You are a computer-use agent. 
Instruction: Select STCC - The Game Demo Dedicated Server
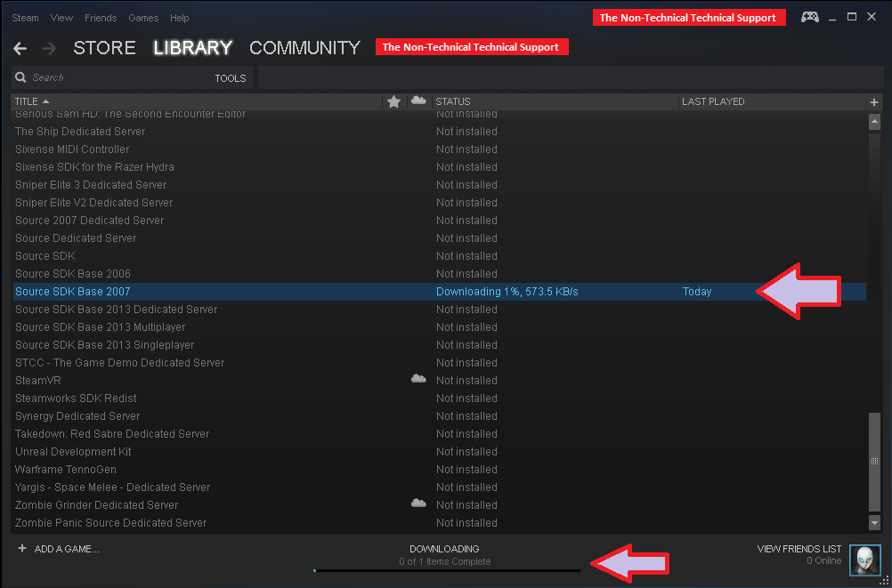click(x=119, y=362)
